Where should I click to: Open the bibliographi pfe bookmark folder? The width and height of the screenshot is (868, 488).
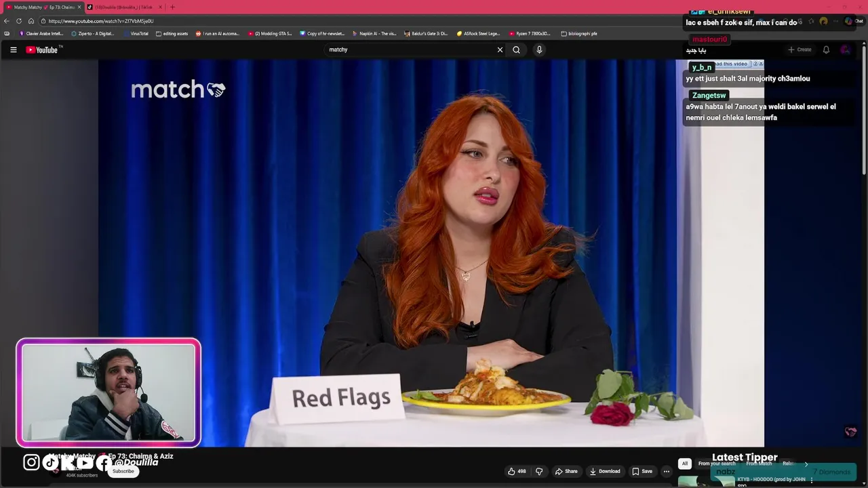click(x=579, y=33)
